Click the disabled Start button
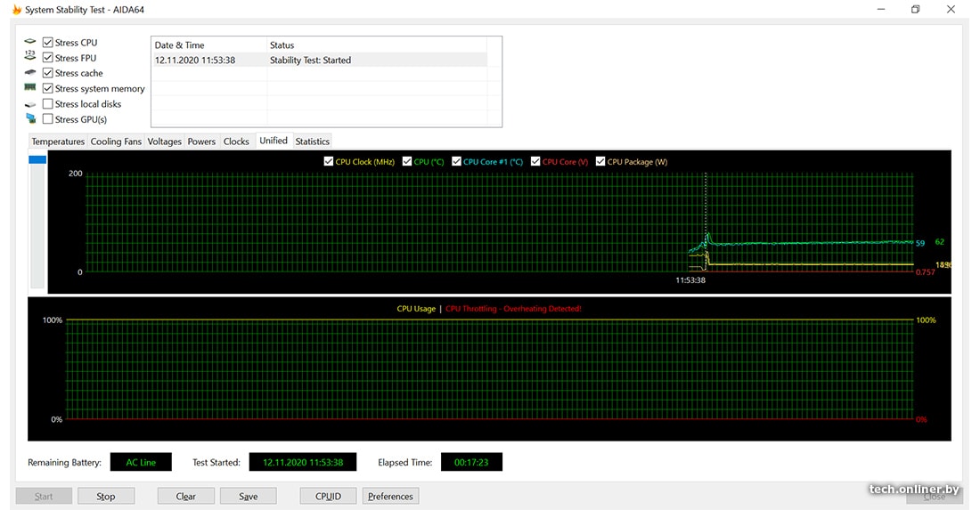The image size is (980, 510). coord(44,497)
